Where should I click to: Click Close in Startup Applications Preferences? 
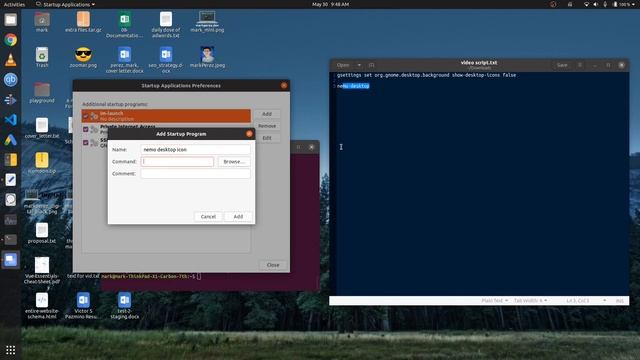click(273, 265)
